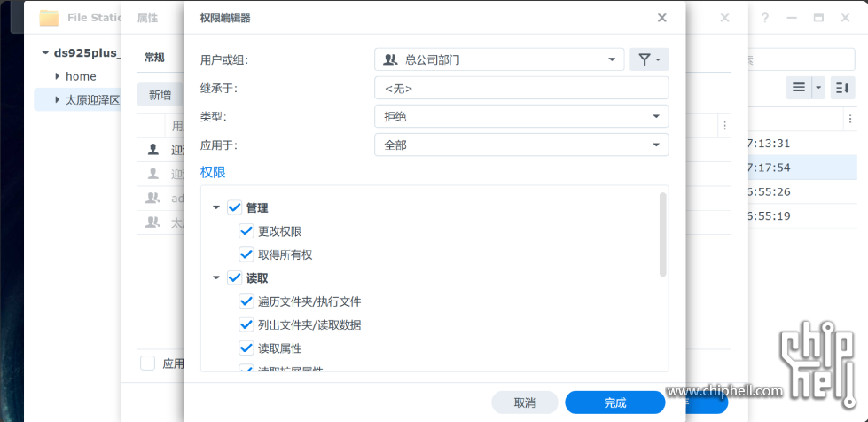Screen dimensions: 868x422
Task: Click the 继承于 field showing <无>
Action: coord(521,88)
